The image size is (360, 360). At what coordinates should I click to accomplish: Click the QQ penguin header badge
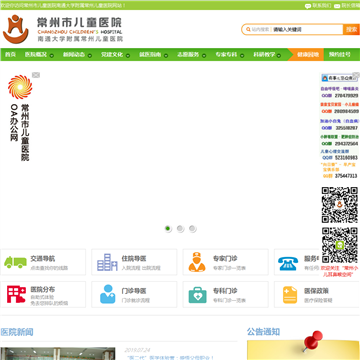point(339,78)
